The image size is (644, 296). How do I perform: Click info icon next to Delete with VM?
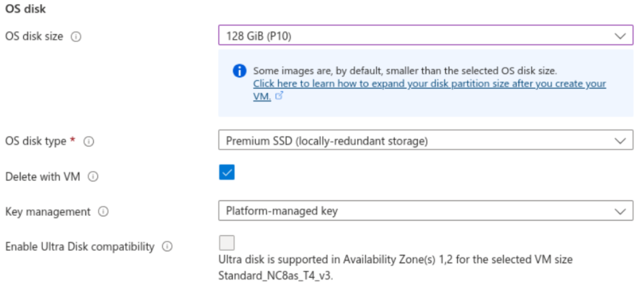(93, 177)
